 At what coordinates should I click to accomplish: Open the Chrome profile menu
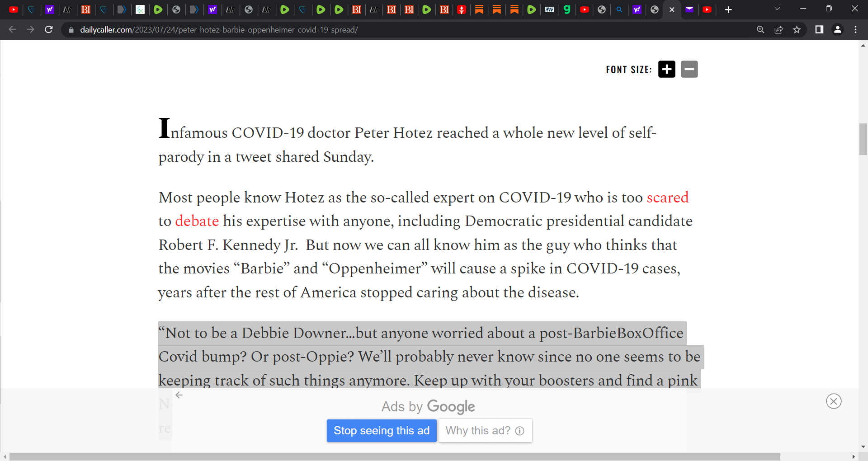837,29
